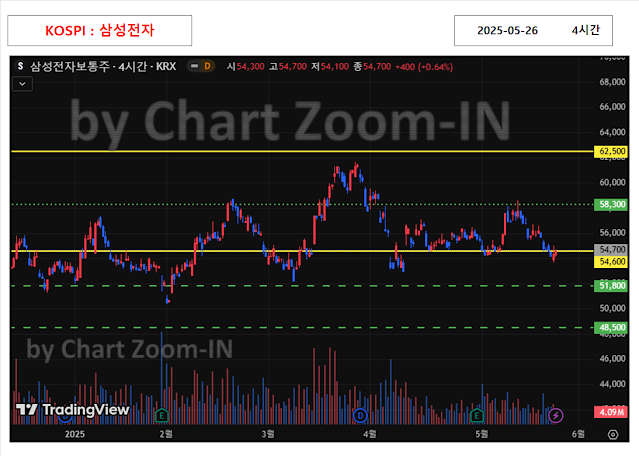The height and width of the screenshot is (456, 639).
Task: Click the 4.09M red volume label
Action: [x=611, y=412]
